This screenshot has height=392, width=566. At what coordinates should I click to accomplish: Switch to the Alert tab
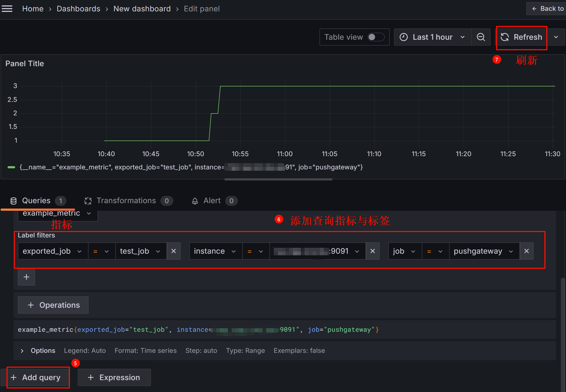pos(212,201)
